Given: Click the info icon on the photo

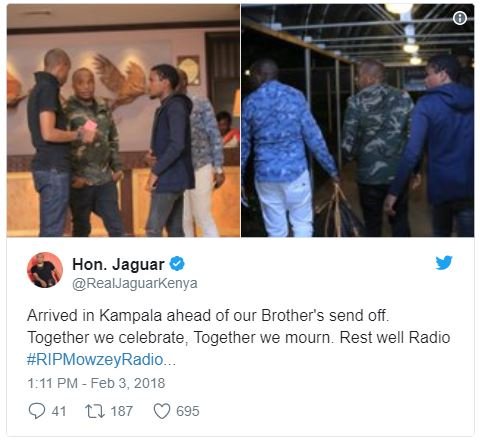Looking at the screenshot, I should [x=460, y=18].
